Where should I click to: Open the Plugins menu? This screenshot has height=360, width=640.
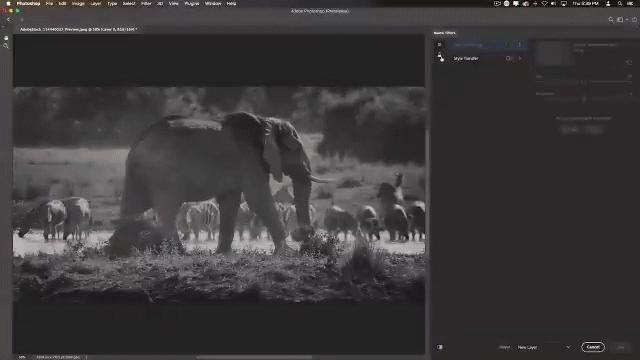tap(192, 4)
